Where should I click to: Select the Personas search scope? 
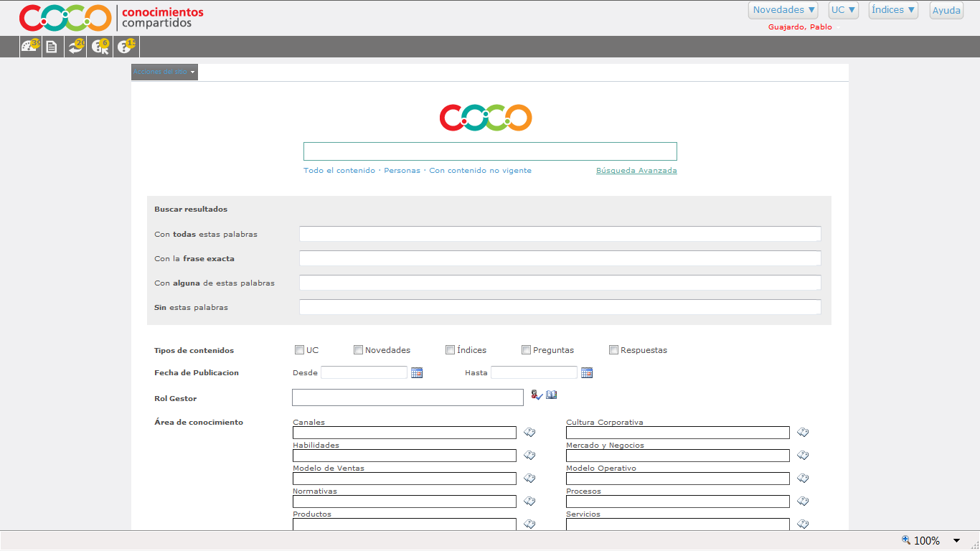pos(402,171)
